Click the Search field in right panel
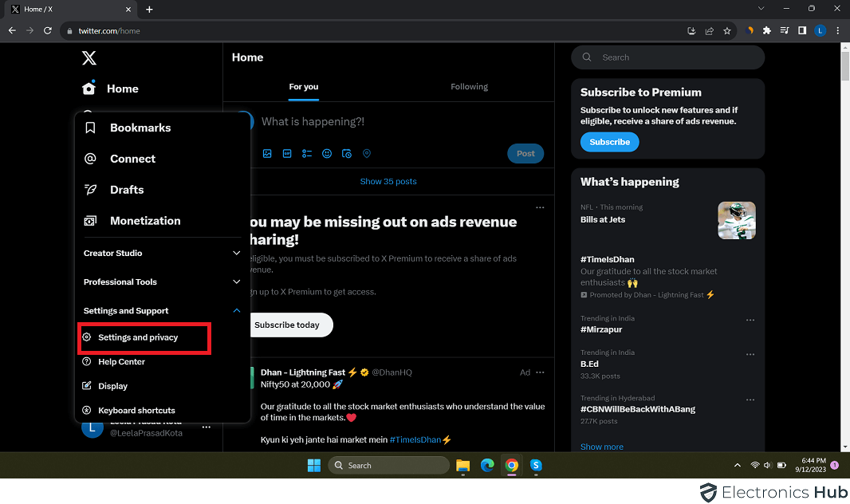850x504 pixels. click(667, 57)
